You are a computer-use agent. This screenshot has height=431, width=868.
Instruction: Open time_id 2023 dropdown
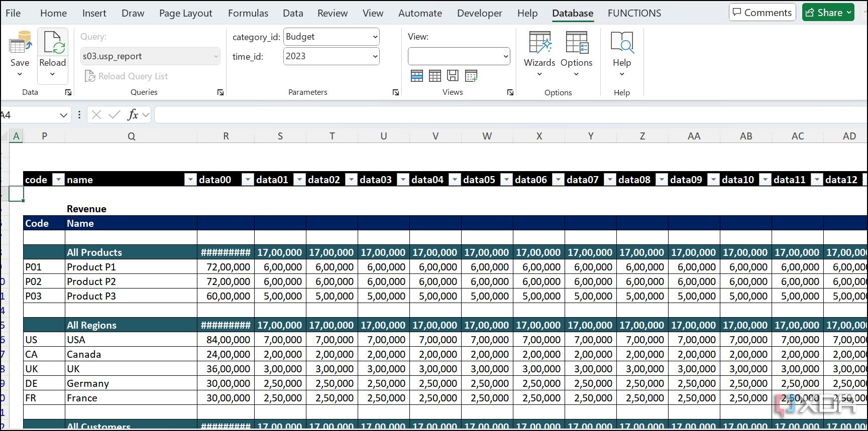point(332,56)
